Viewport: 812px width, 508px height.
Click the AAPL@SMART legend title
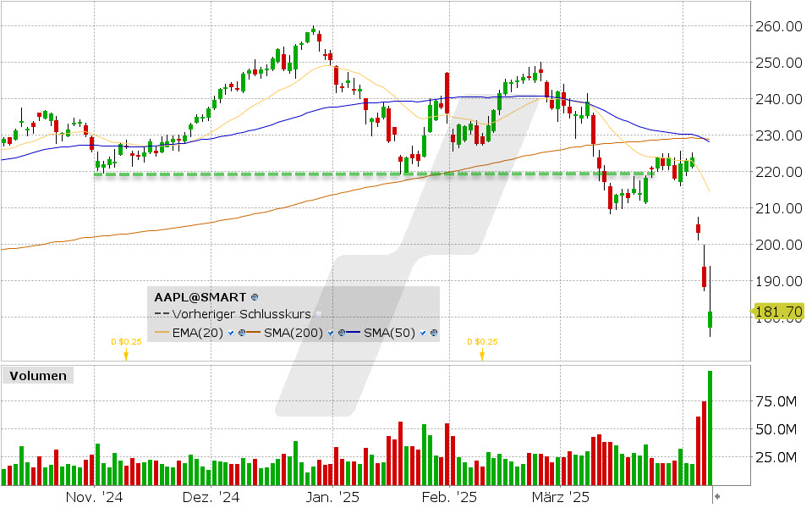pyautogui.click(x=200, y=297)
